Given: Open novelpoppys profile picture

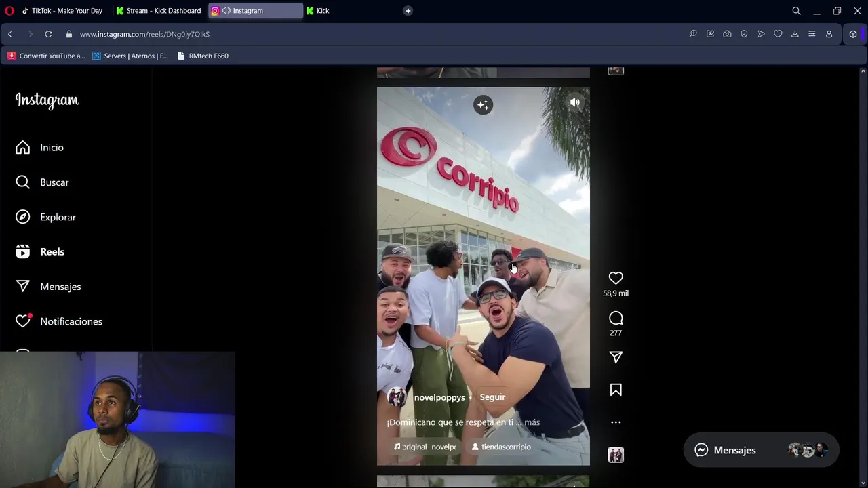Looking at the screenshot, I should (x=397, y=397).
